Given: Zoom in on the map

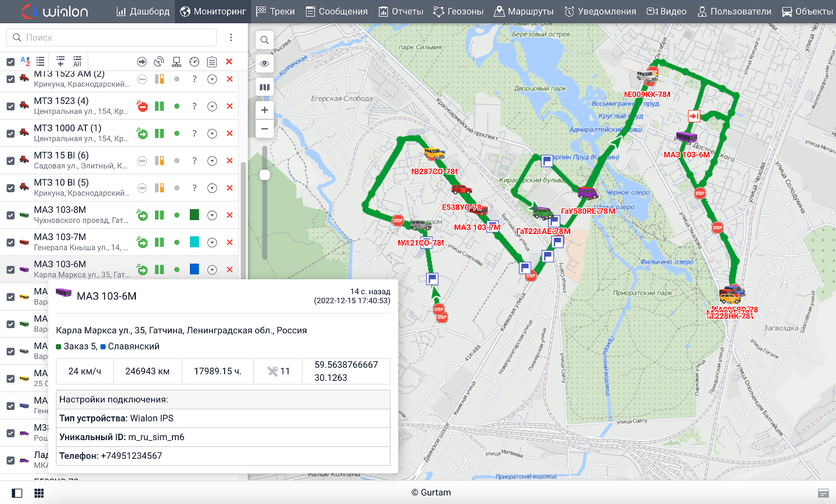Looking at the screenshot, I should (265, 110).
